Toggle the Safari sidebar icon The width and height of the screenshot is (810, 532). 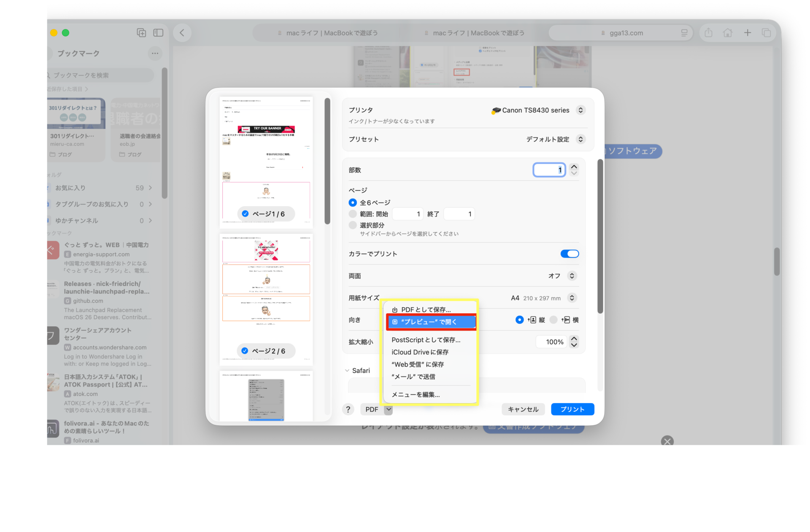(158, 32)
